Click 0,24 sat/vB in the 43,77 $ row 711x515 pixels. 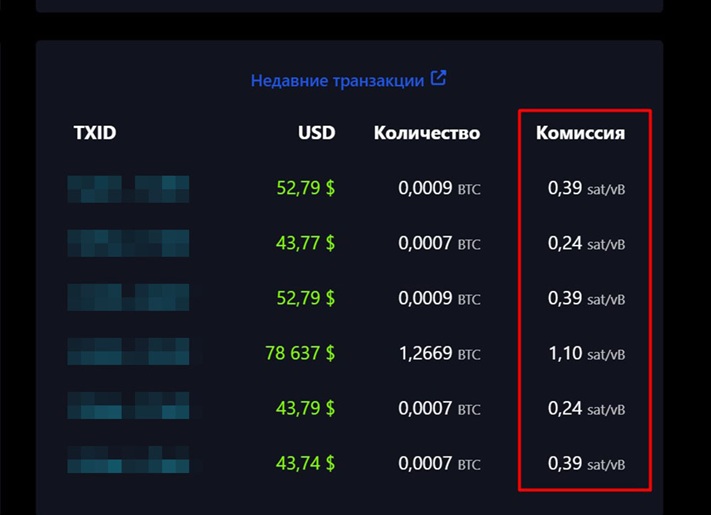587,243
